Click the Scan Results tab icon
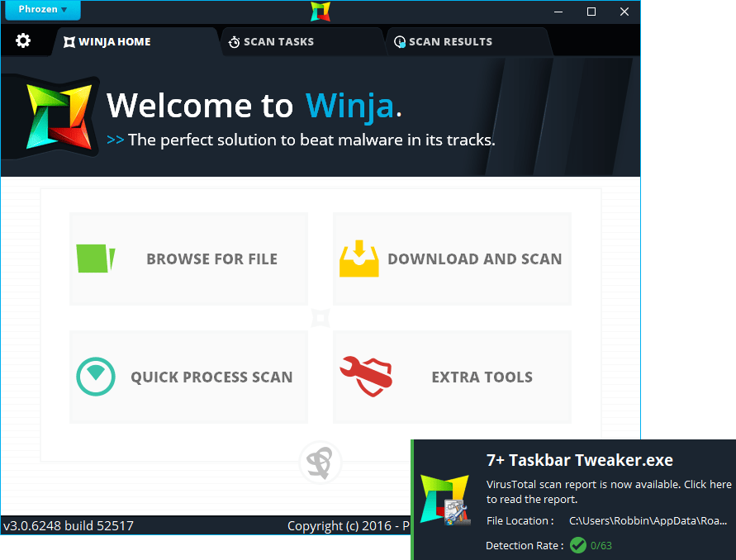This screenshot has height=560, width=736. 400,42
